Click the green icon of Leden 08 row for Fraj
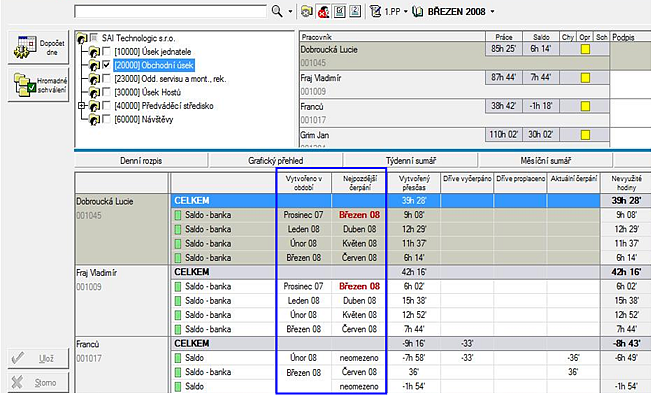This screenshot has height=396, width=653. [178, 301]
